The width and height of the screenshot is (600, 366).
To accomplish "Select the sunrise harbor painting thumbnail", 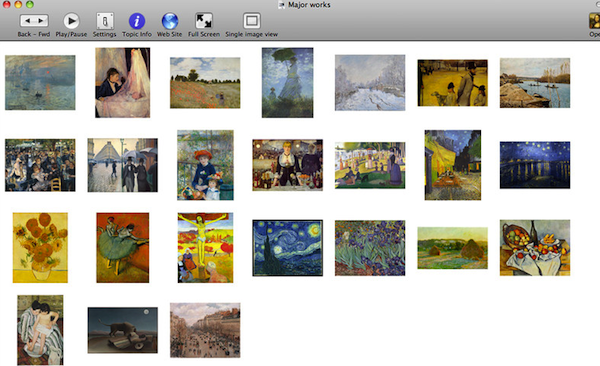I will pyautogui.click(x=40, y=83).
